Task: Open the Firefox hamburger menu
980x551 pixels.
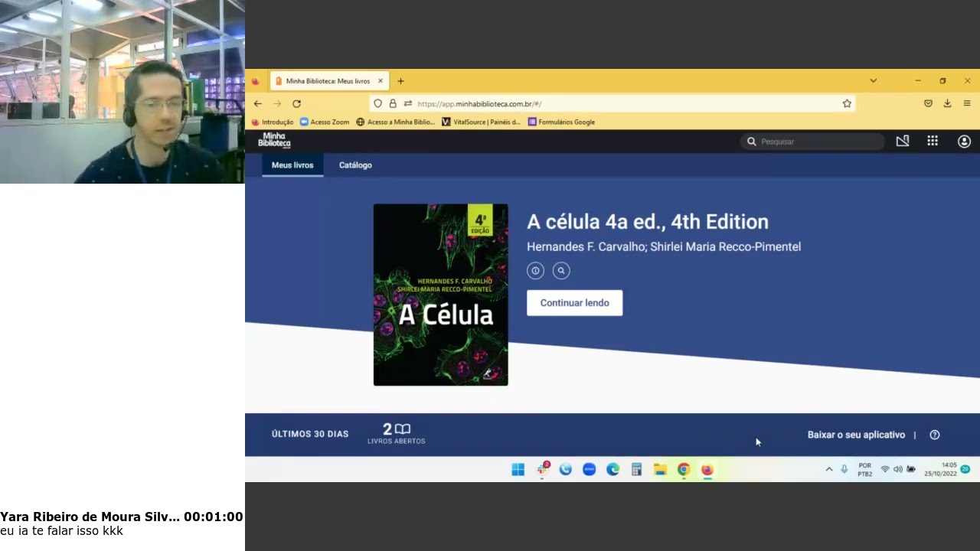Action: [x=967, y=103]
